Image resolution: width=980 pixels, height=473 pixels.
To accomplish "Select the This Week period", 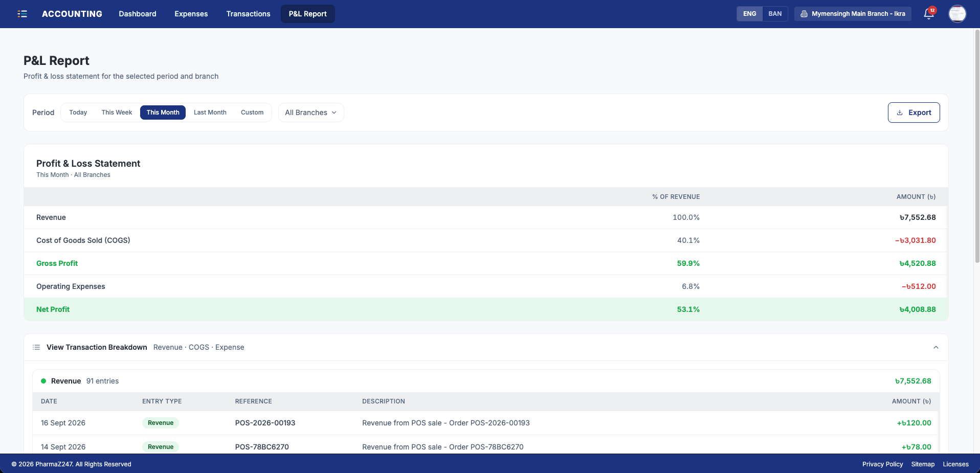I will (117, 112).
